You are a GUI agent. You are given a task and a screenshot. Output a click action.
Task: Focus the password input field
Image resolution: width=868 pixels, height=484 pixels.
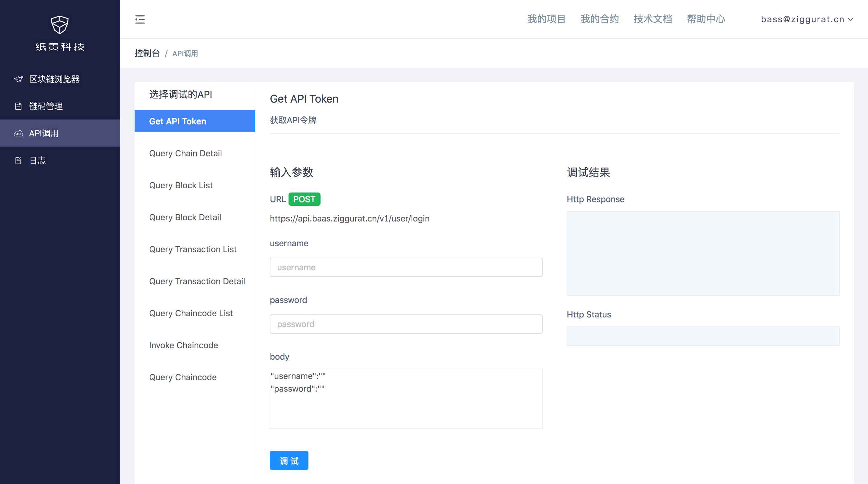[x=406, y=324]
